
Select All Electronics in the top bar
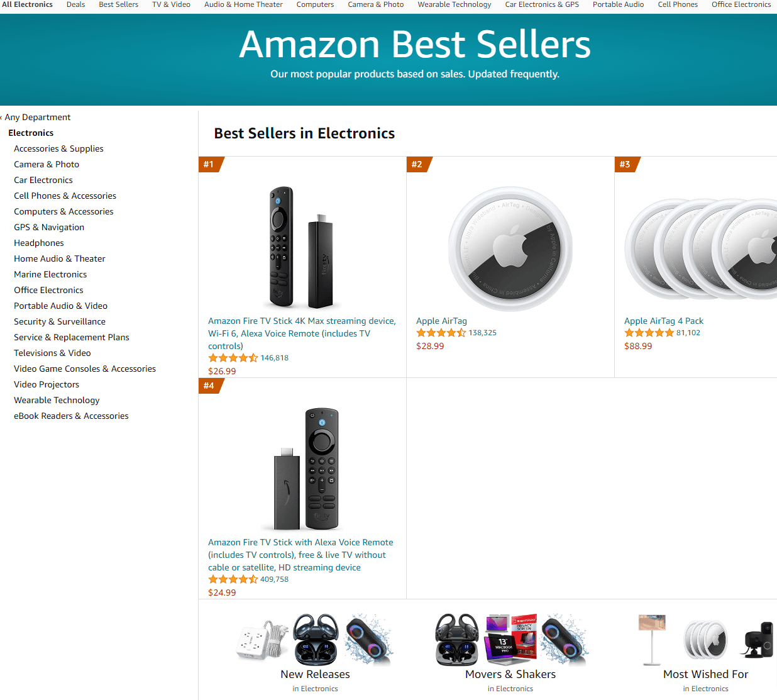[28, 4]
